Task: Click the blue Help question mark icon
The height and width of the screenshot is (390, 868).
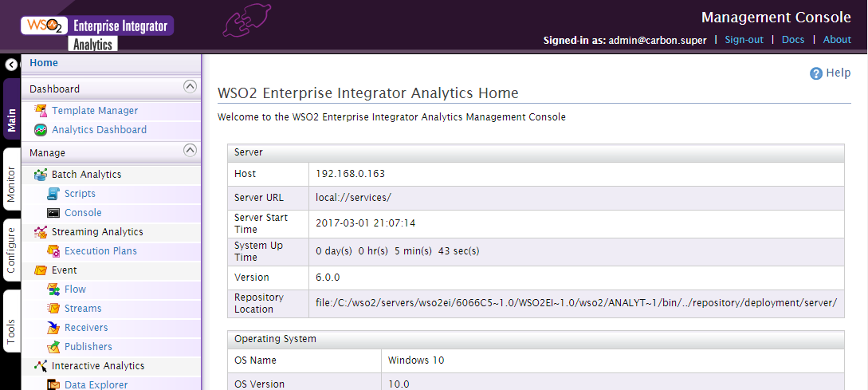Action: coord(816,73)
